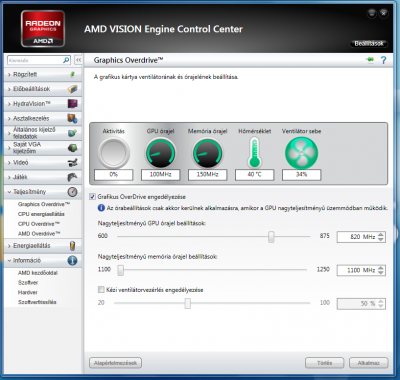Expand the Rögzített section
Viewport: 400px width, 380px height.
[x=9, y=75]
